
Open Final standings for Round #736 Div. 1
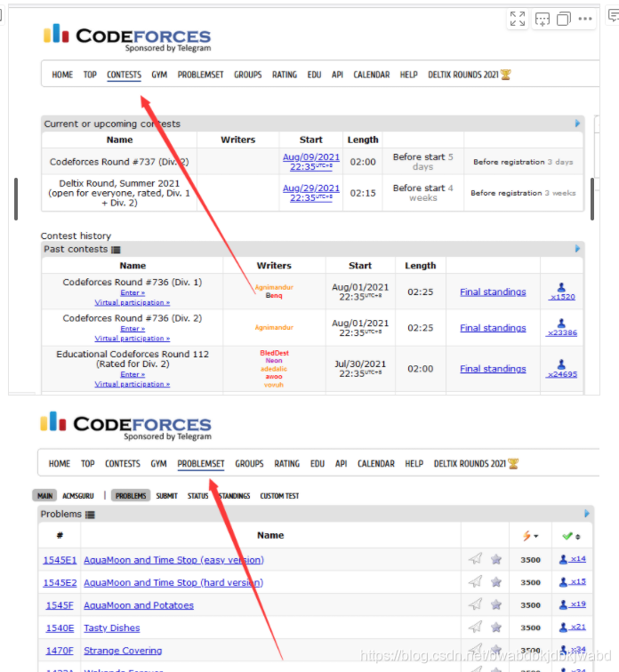[x=493, y=292]
